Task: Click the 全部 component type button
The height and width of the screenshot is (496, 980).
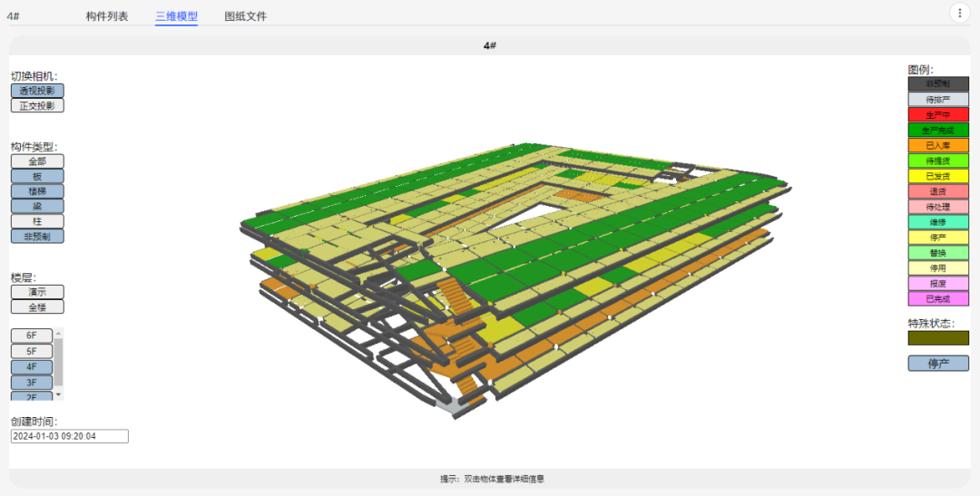Action: 37,161
